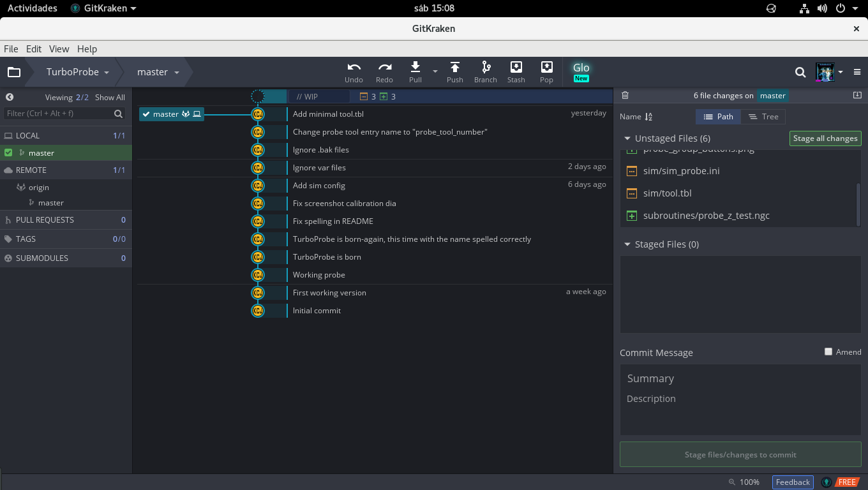Collapse the Staged Files section
Screen dimensions: 868x490
(628, 244)
